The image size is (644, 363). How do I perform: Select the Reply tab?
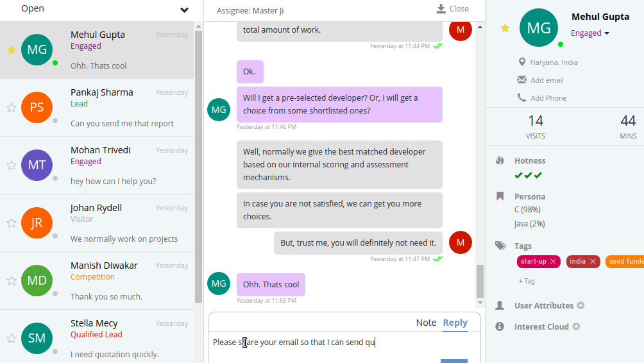(x=455, y=323)
